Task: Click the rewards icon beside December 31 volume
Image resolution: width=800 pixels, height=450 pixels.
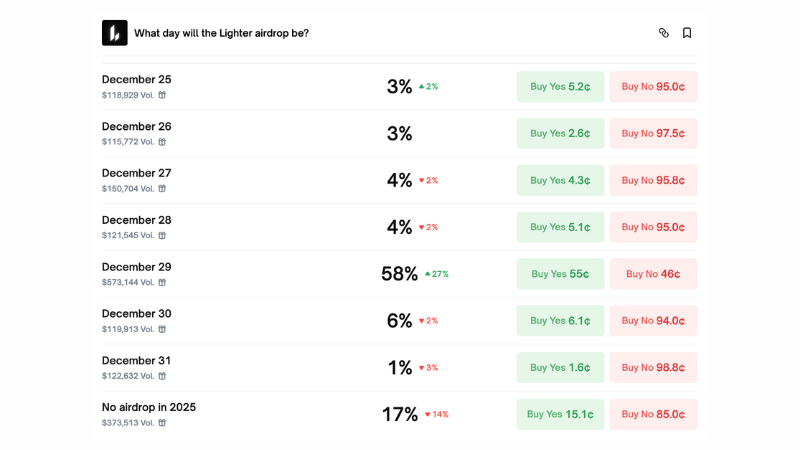Action: 162,376
